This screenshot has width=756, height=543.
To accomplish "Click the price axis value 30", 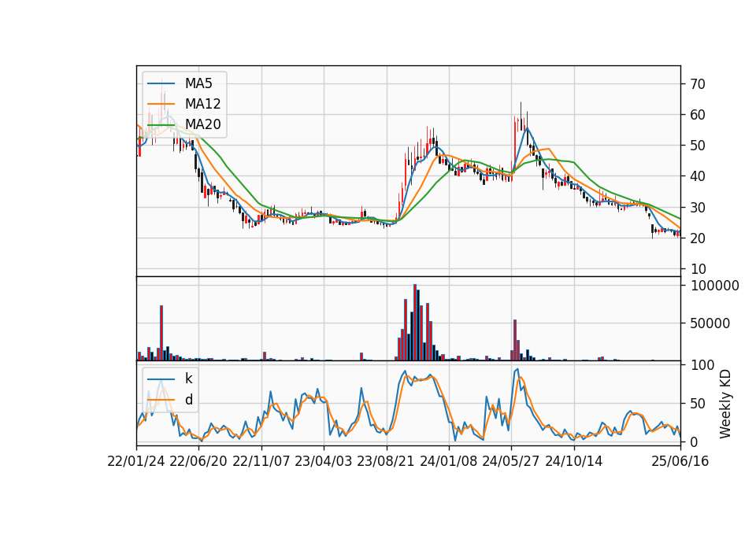I will click(698, 207).
